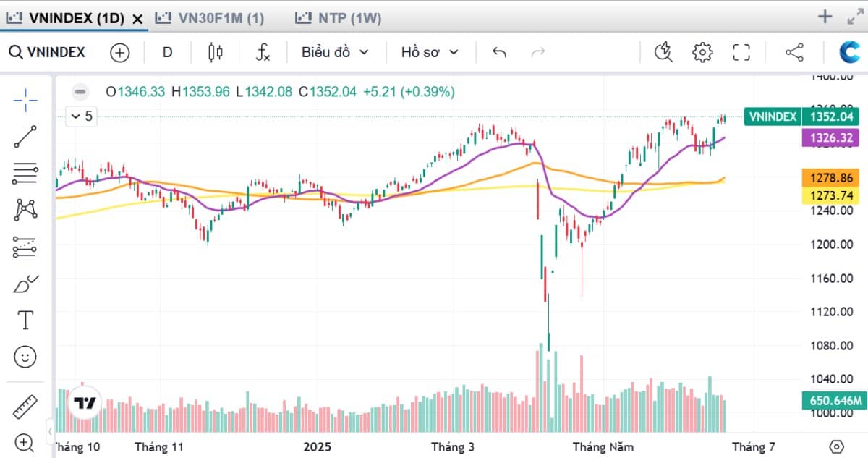The image size is (868, 458).
Task: Expand the collapsed indicators list showing 5
Action: tap(81, 116)
